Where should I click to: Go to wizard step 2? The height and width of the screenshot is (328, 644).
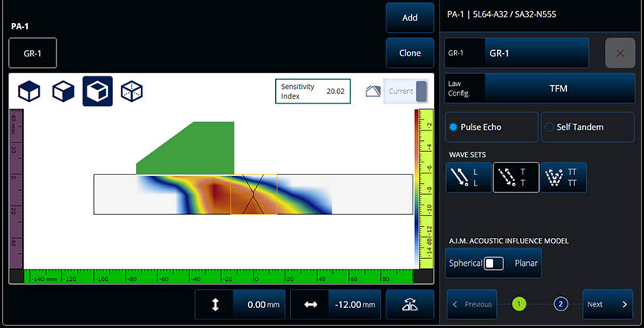[561, 304]
